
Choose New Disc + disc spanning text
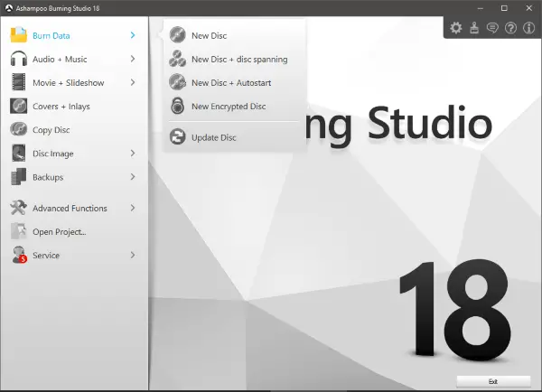[x=239, y=60]
